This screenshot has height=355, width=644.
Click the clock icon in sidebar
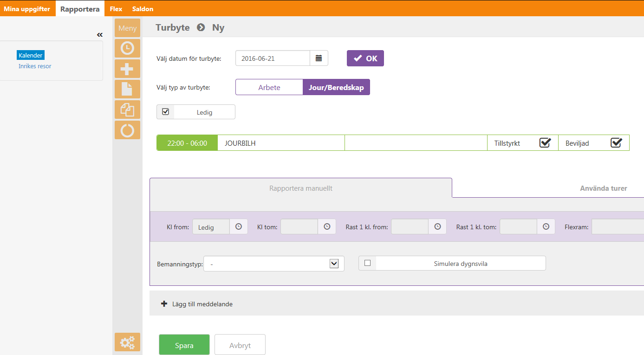pos(127,48)
